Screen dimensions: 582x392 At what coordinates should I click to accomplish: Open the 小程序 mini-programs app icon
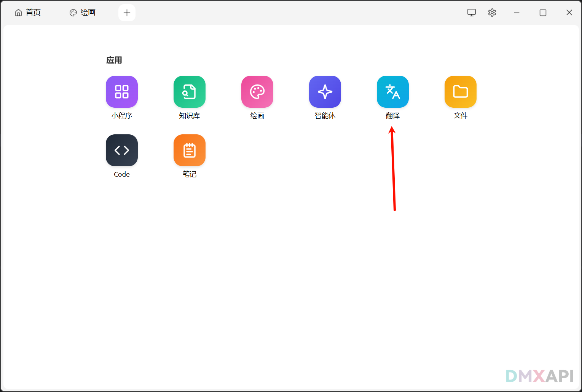[122, 92]
